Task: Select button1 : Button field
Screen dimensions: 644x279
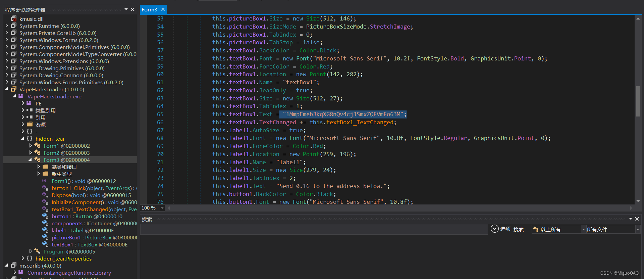Action: [x=87, y=216]
